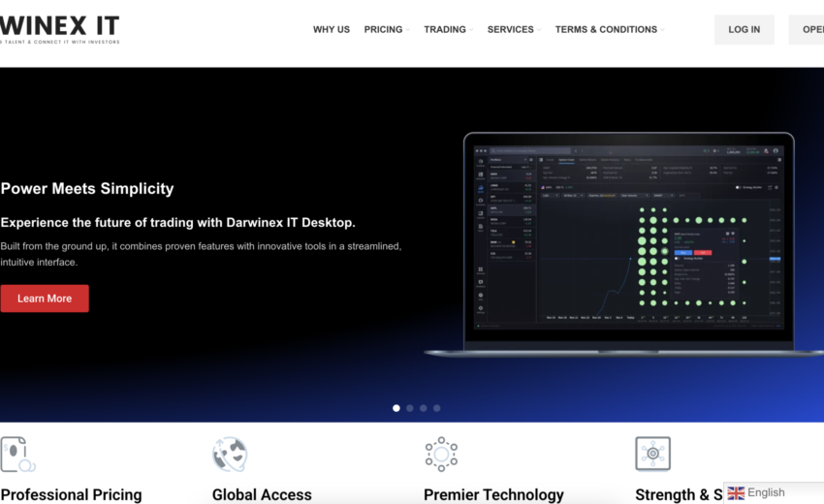This screenshot has width=824, height=504.
Task: Select the third carousel slide dot
Action: click(423, 408)
